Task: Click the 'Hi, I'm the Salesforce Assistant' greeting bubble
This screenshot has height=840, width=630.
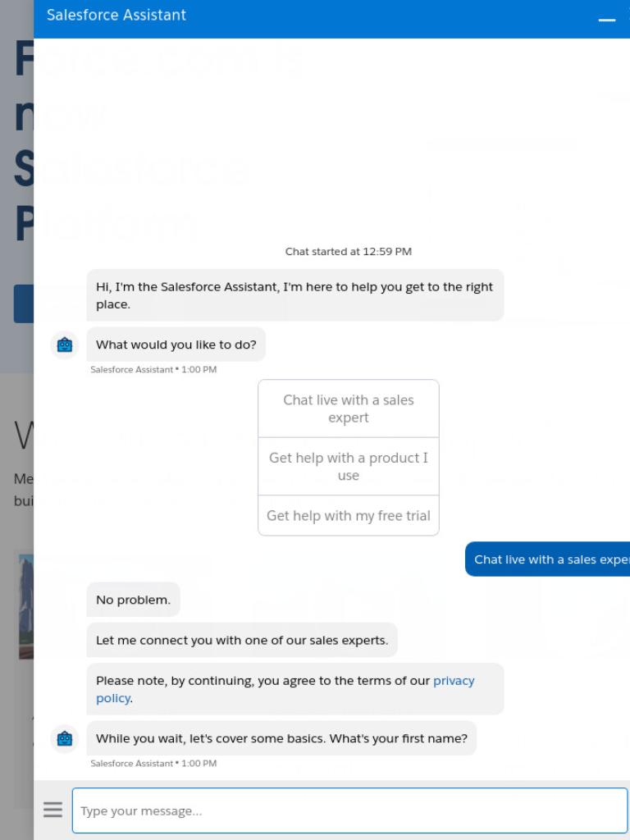Action: point(295,295)
